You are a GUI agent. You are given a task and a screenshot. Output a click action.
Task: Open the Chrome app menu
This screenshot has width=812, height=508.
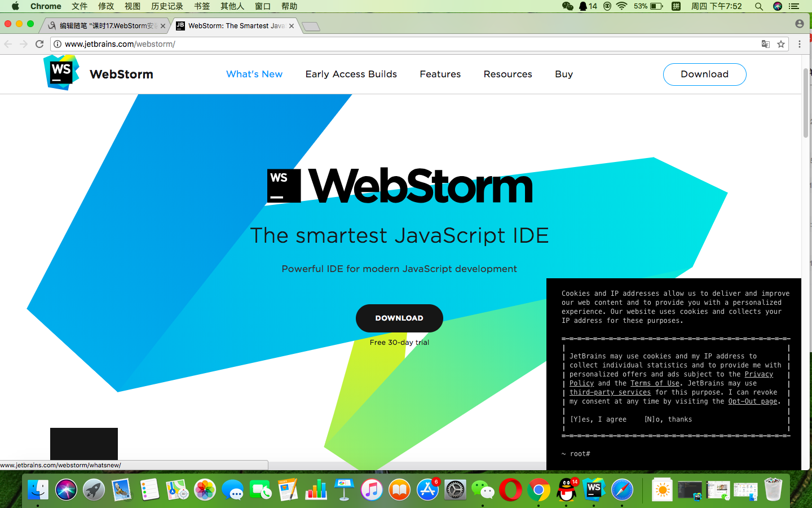(46, 6)
